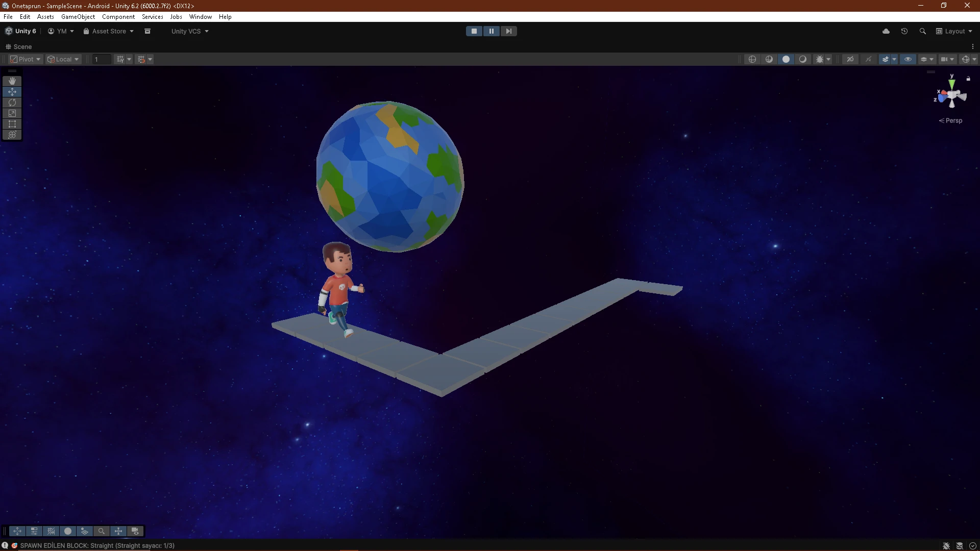980x551 pixels.
Task: Open the GameObject menu
Action: pos(78,17)
